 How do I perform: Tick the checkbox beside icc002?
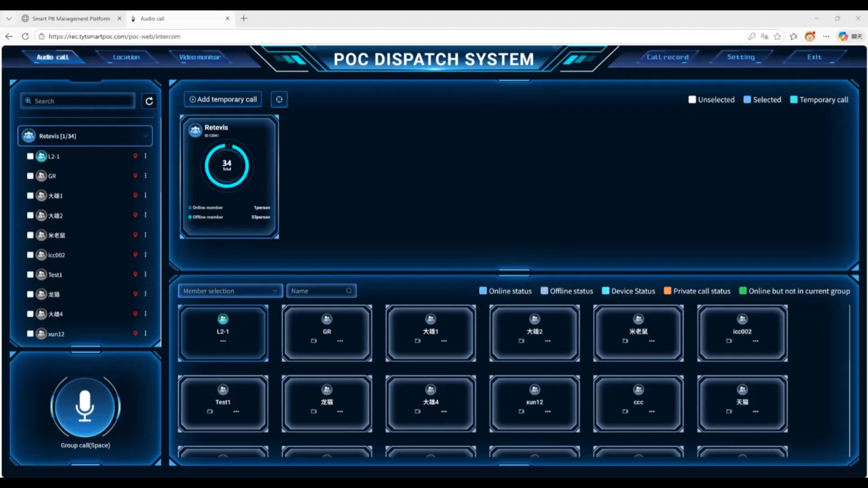pos(30,255)
